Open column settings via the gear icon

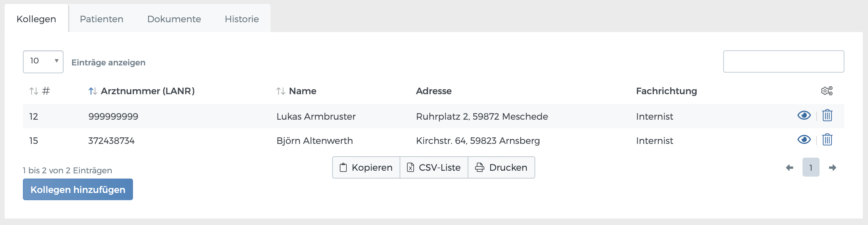pyautogui.click(x=827, y=91)
